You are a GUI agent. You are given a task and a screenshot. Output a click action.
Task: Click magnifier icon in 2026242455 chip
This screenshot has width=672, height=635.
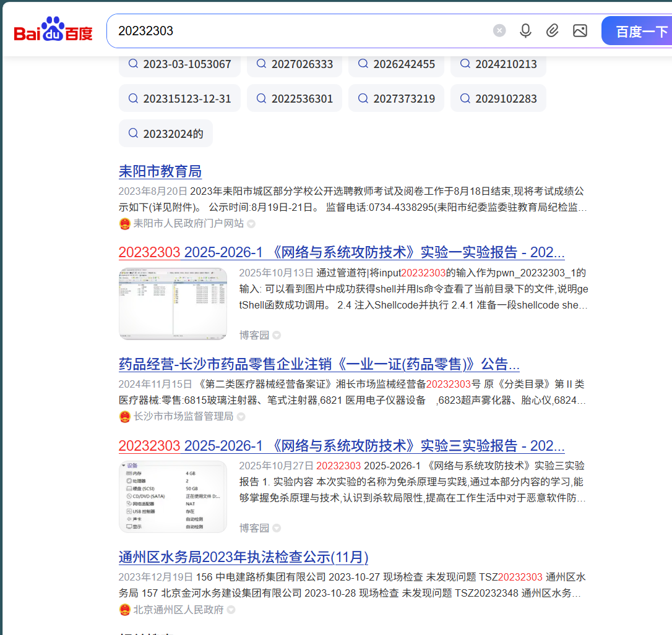pos(363,64)
